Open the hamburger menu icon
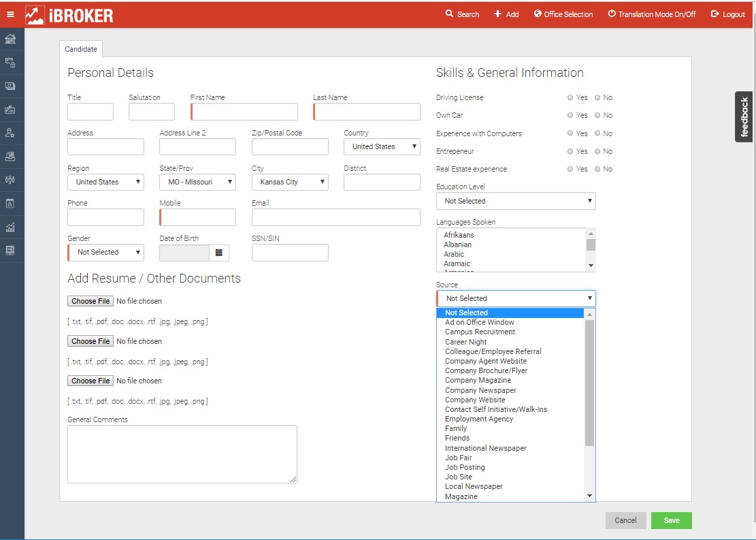Viewport: 756px width, 540px height. click(10, 14)
